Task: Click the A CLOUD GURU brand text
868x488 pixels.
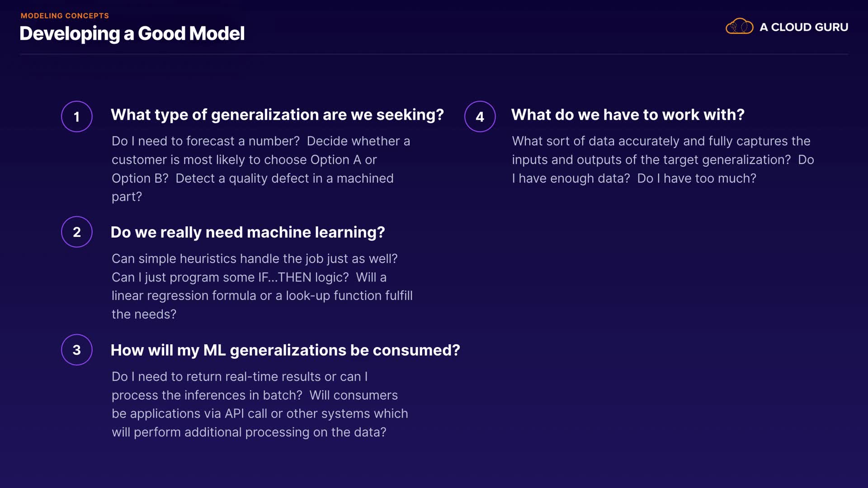Action: pyautogui.click(x=803, y=27)
